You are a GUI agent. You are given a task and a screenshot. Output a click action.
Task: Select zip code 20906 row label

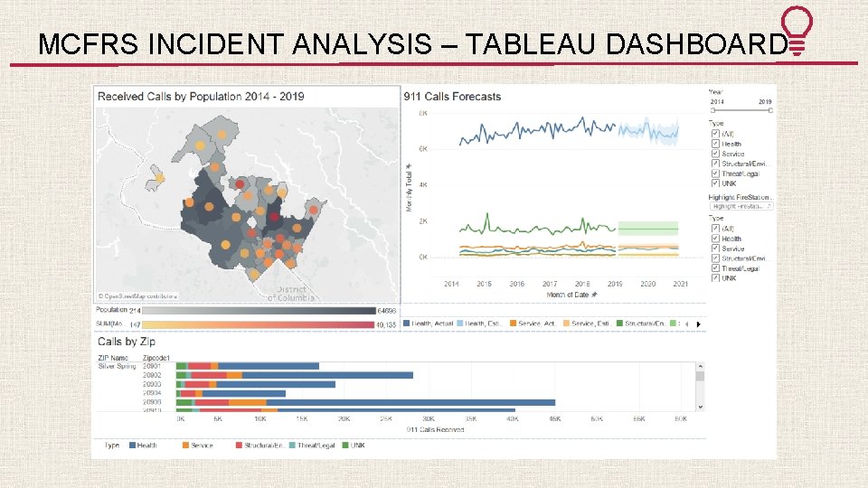coord(152,402)
